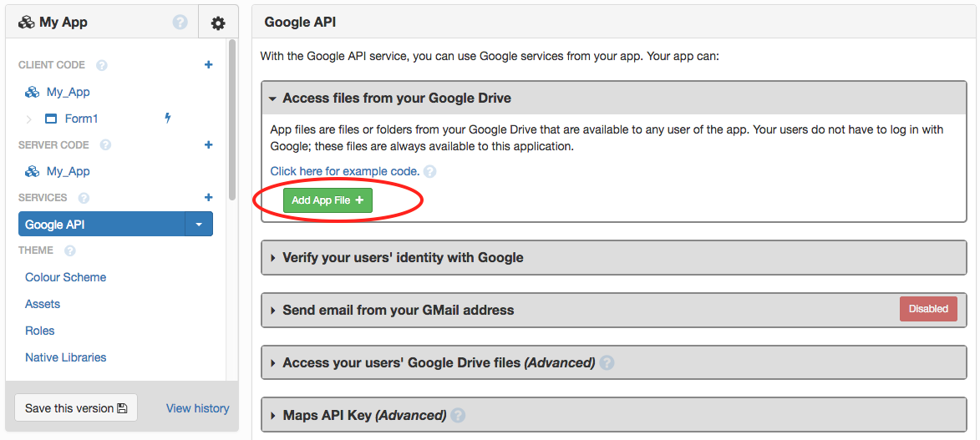
Task: Expand Send email from your GMail address
Action: coord(272,310)
